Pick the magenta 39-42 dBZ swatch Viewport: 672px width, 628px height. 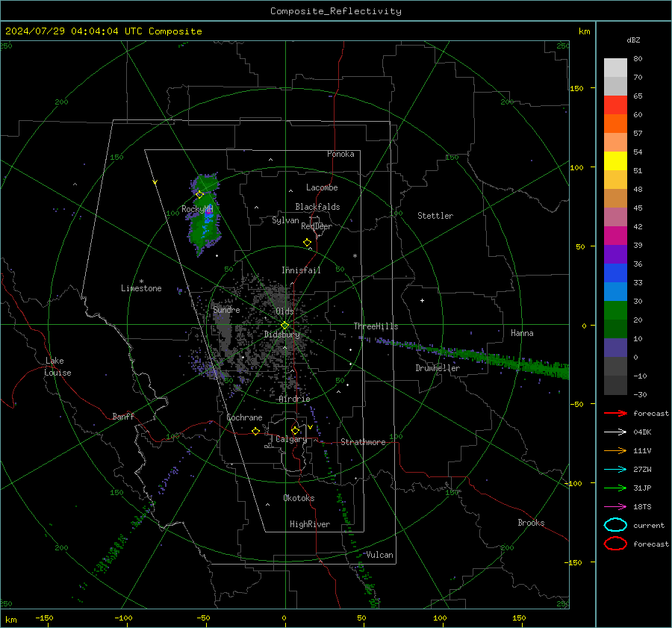pos(615,235)
